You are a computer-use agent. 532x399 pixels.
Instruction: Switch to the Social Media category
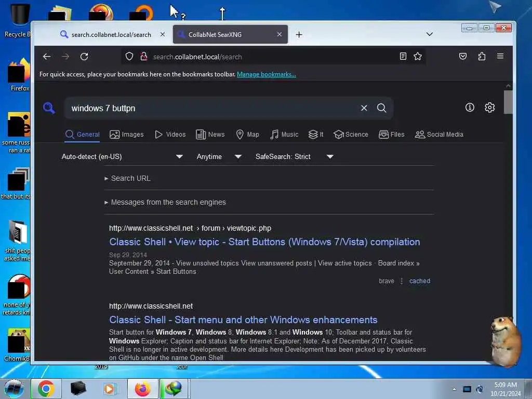pos(439,135)
